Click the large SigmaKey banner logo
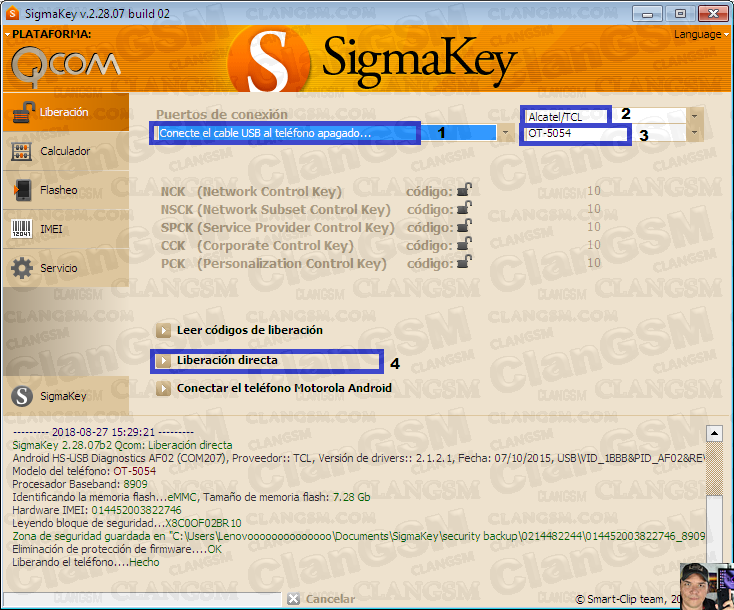This screenshot has width=734, height=610. click(x=372, y=59)
